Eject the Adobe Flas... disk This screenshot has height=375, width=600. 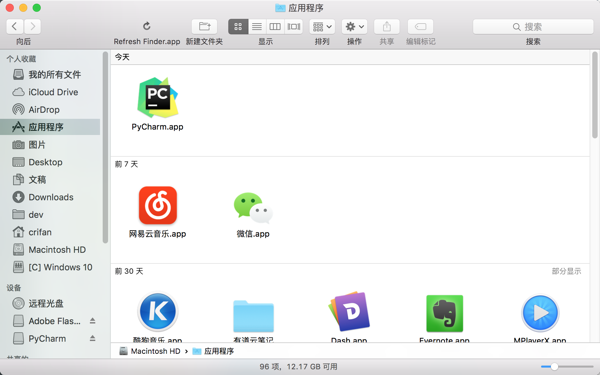(x=93, y=321)
